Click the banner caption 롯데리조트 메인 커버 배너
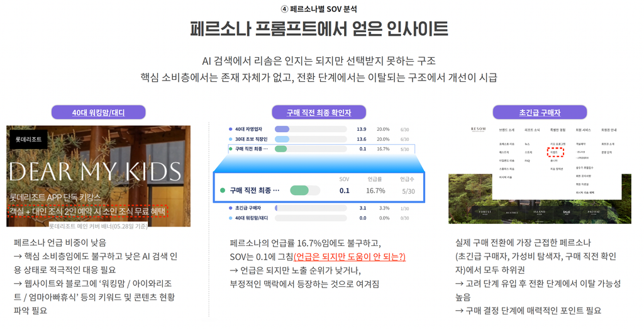 pyautogui.click(x=98, y=226)
